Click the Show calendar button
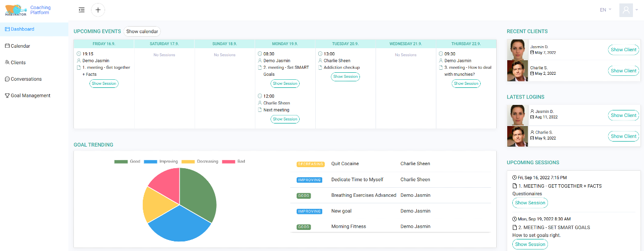This screenshot has height=251, width=644. click(x=142, y=31)
